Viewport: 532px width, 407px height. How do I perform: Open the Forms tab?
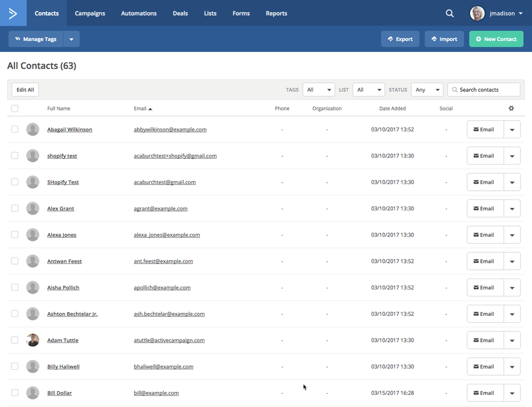[241, 13]
